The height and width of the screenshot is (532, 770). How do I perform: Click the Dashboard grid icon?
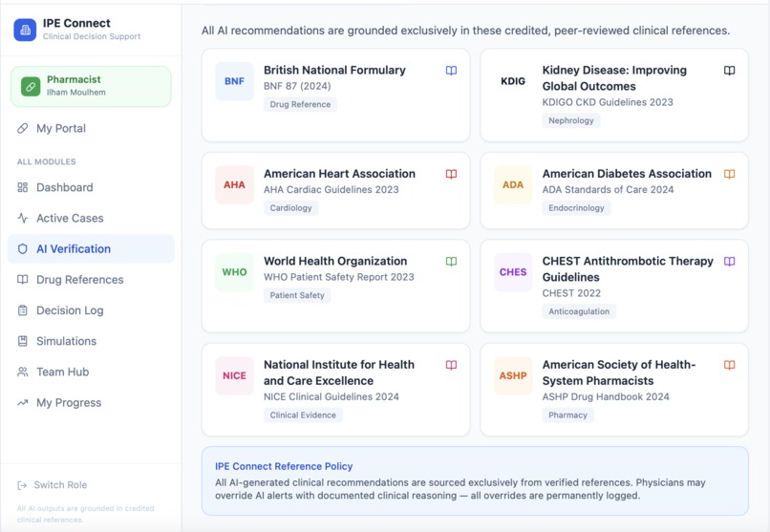click(x=23, y=187)
